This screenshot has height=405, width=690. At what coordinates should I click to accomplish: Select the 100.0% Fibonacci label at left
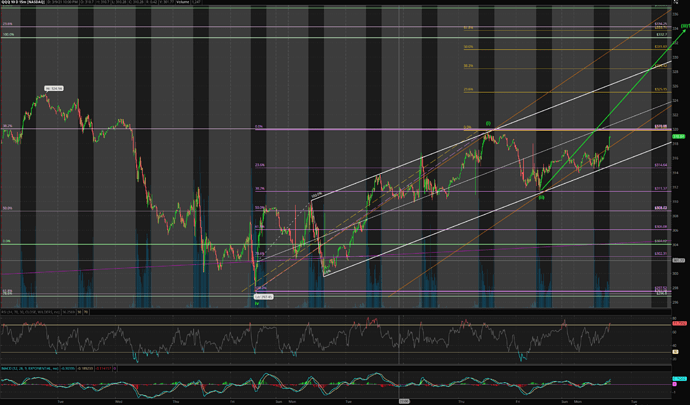tap(7, 35)
